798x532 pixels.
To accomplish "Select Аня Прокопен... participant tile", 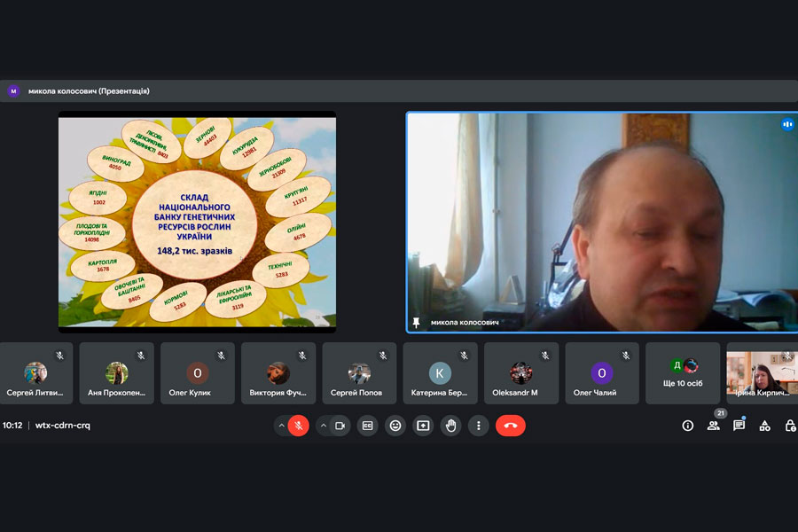I will point(116,373).
